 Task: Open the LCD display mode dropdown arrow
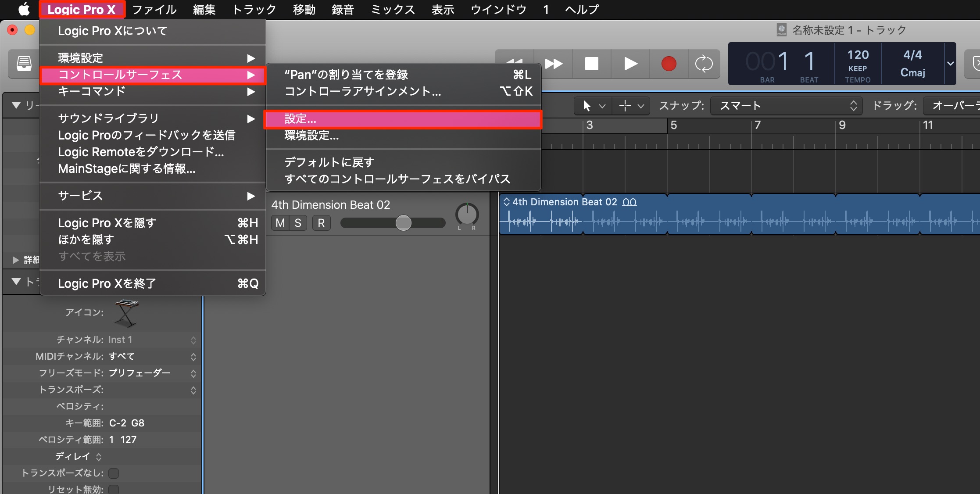coord(950,64)
